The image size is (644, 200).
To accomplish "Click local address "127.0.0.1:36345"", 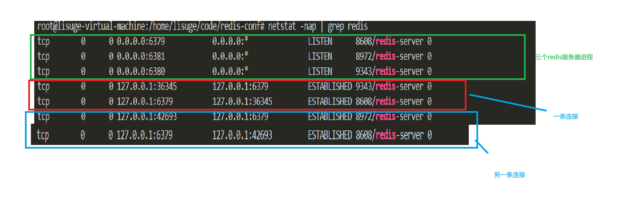I will click(x=147, y=86).
